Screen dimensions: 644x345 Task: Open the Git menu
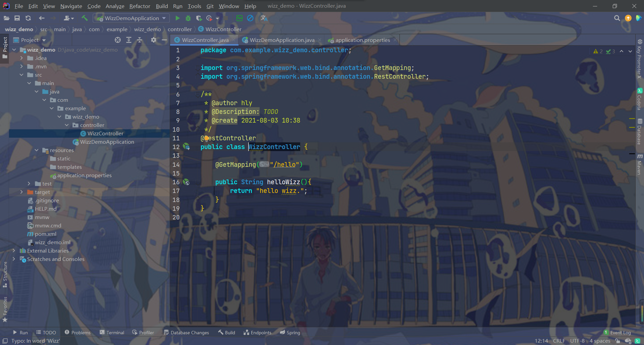[x=210, y=6]
